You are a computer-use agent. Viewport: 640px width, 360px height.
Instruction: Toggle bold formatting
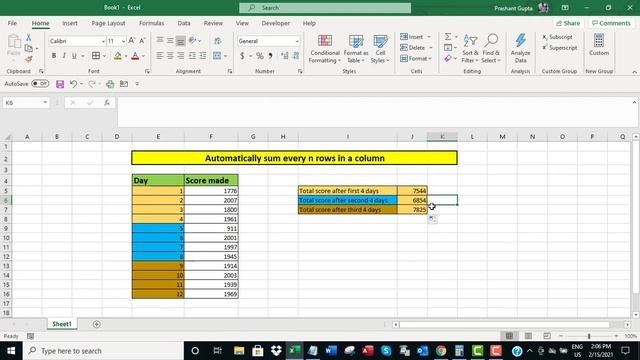tap(53, 56)
